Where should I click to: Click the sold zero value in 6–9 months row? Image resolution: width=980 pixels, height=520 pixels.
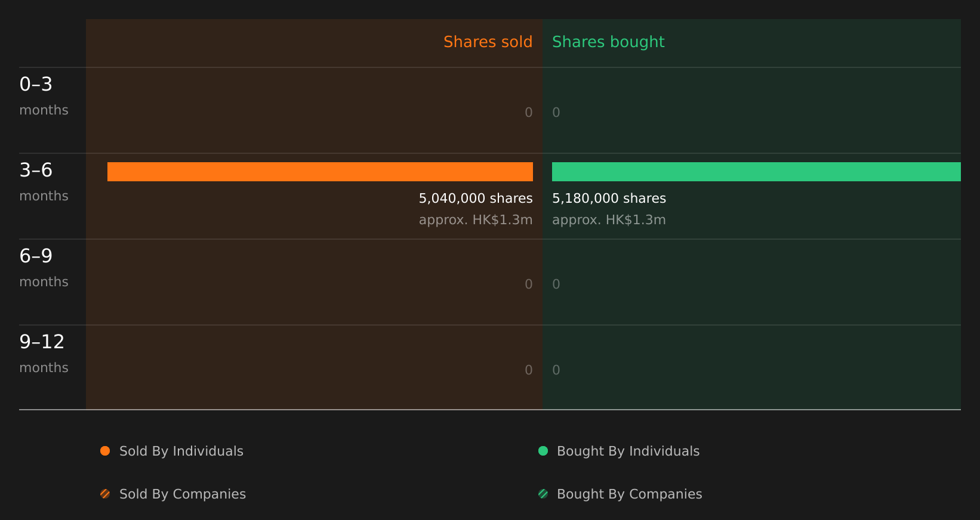click(529, 284)
